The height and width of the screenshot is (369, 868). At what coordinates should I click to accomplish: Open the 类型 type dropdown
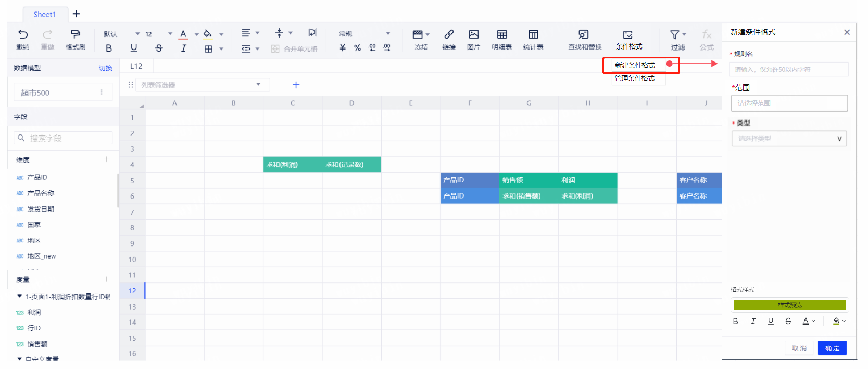click(789, 139)
